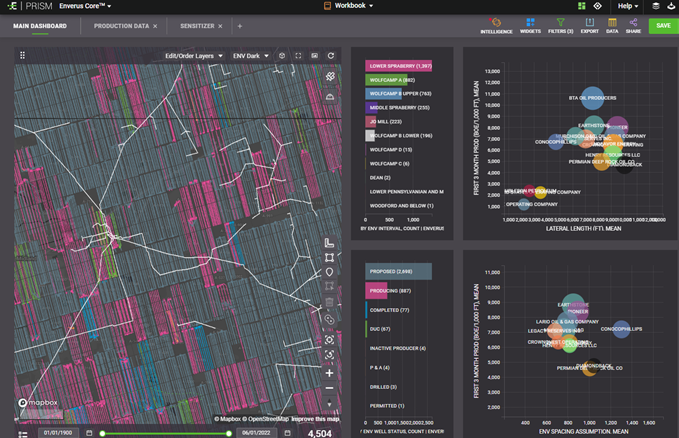
Task: Click the download tray icon at top right
Action: [x=671, y=6]
